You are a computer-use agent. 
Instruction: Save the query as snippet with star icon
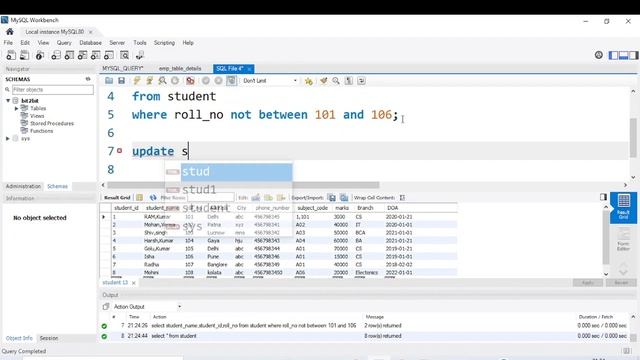tap(309, 81)
